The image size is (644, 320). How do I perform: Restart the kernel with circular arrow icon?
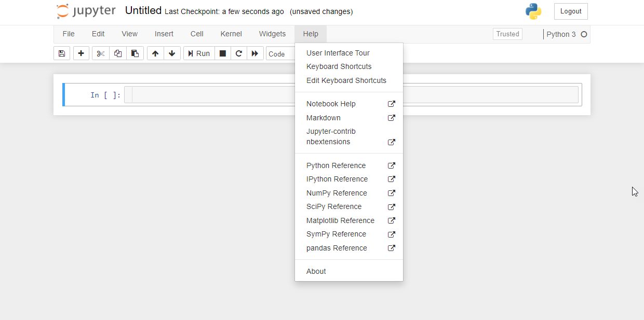coord(238,53)
